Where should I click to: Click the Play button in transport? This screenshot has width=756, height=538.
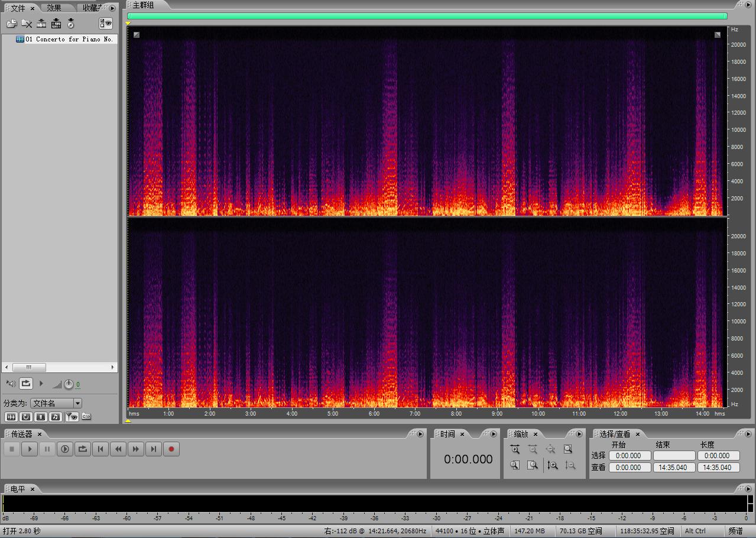(30, 449)
